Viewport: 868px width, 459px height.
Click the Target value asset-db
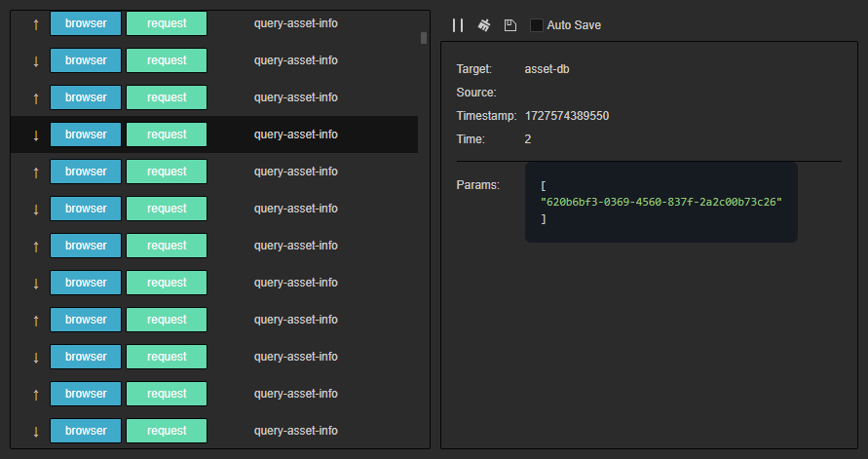point(547,69)
